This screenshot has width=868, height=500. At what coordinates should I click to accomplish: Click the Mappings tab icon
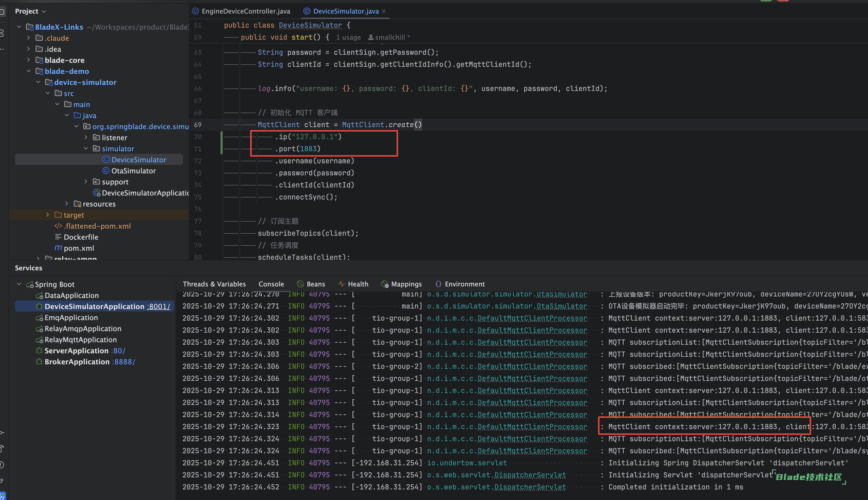[x=385, y=284]
